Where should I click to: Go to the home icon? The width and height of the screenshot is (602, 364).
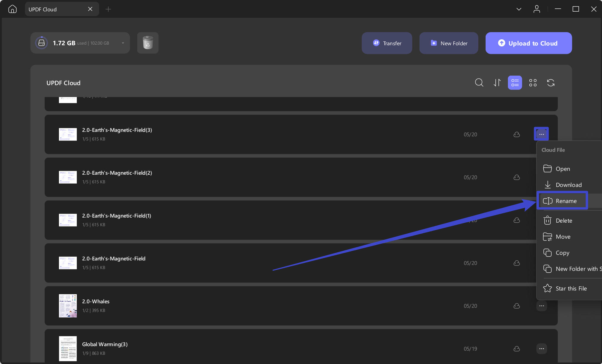(x=12, y=9)
